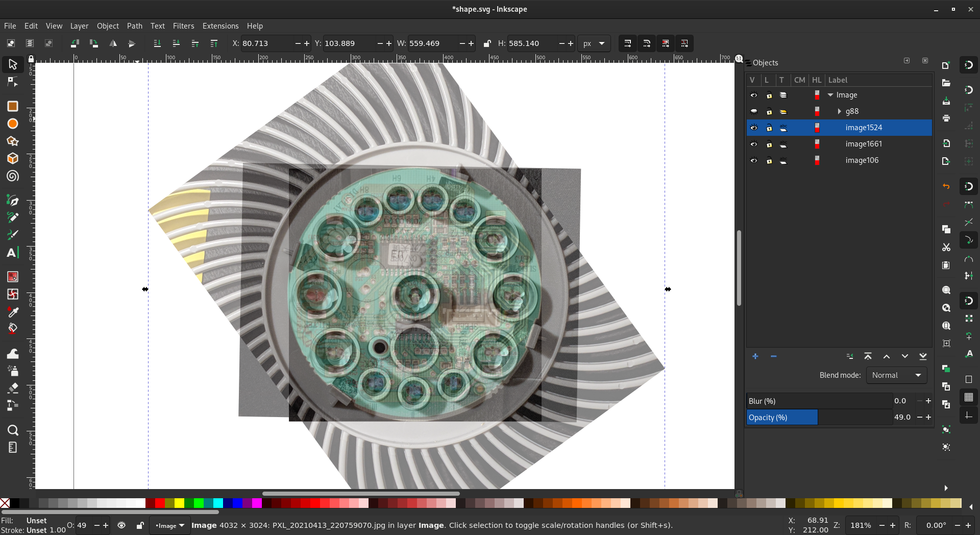Open the Blend mode dropdown
Viewport: 980px width, 535px height.
pos(896,375)
